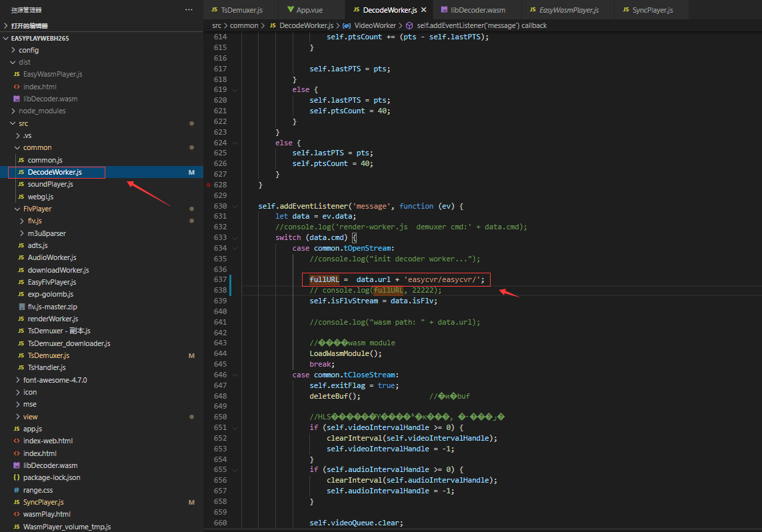The height and width of the screenshot is (532, 762).
Task: Open TsHandler.js file
Action: tap(101, 368)
